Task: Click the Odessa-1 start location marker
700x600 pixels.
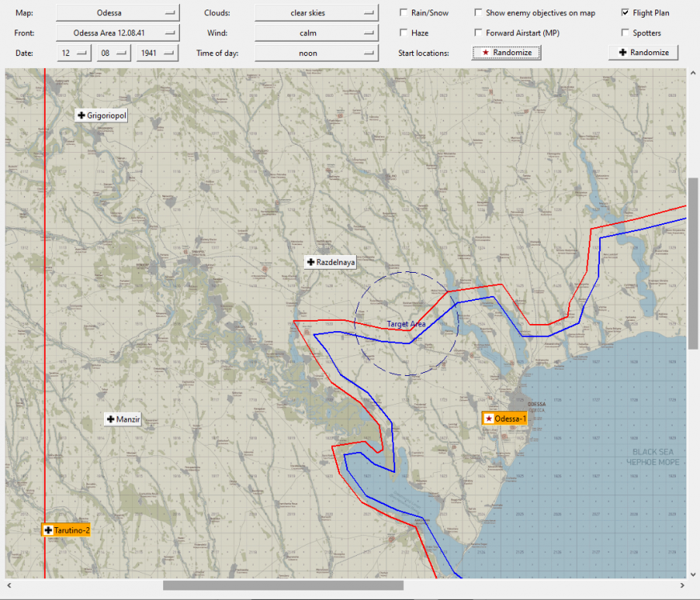Action: pyautogui.click(x=505, y=418)
